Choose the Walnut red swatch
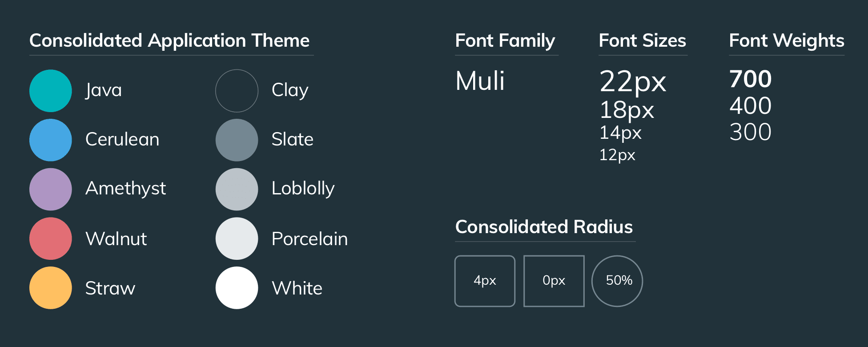 pyautogui.click(x=51, y=238)
